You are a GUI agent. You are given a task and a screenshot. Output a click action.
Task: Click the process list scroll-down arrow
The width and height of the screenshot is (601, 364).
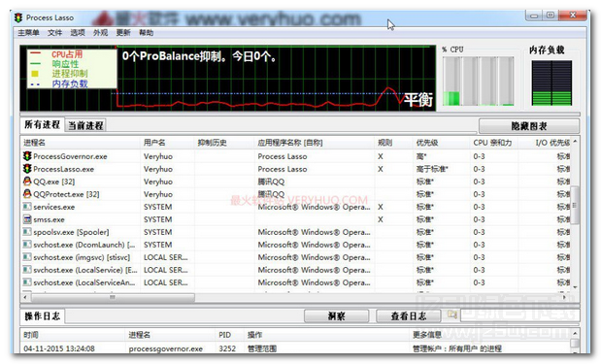575,287
